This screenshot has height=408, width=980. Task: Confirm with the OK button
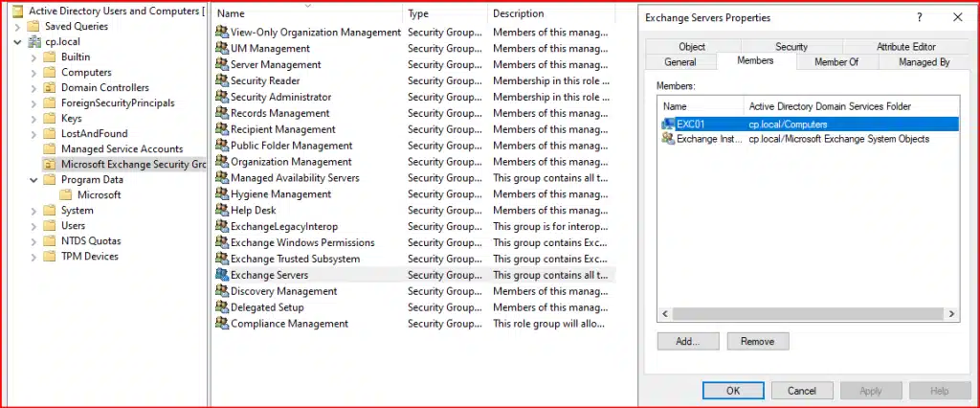[732, 391]
